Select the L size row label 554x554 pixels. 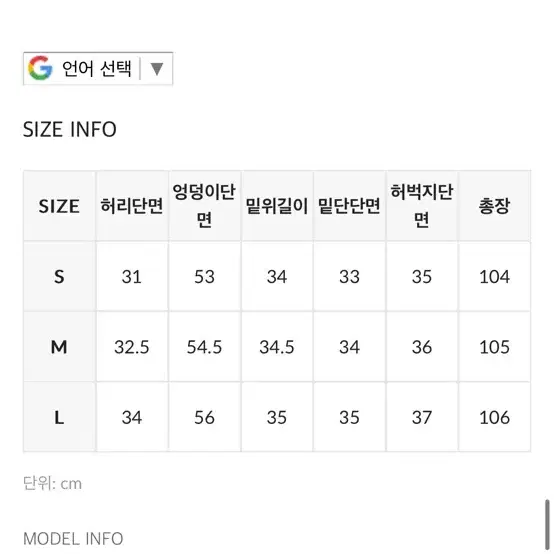(x=59, y=417)
